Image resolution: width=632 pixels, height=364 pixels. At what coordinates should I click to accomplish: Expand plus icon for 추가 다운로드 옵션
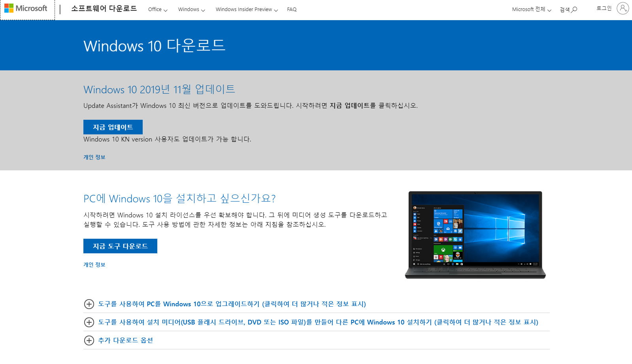coord(89,340)
